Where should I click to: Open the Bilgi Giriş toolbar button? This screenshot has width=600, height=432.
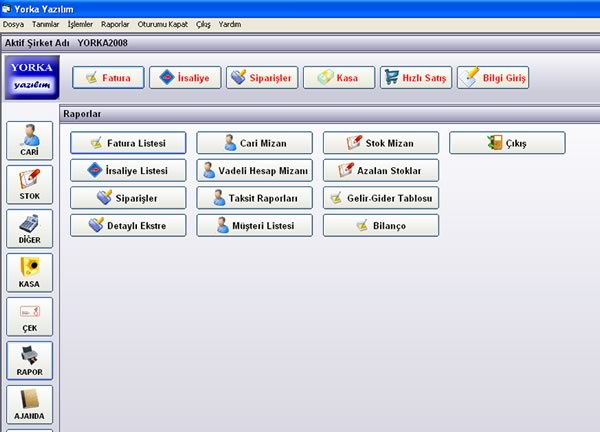pyautogui.click(x=493, y=78)
